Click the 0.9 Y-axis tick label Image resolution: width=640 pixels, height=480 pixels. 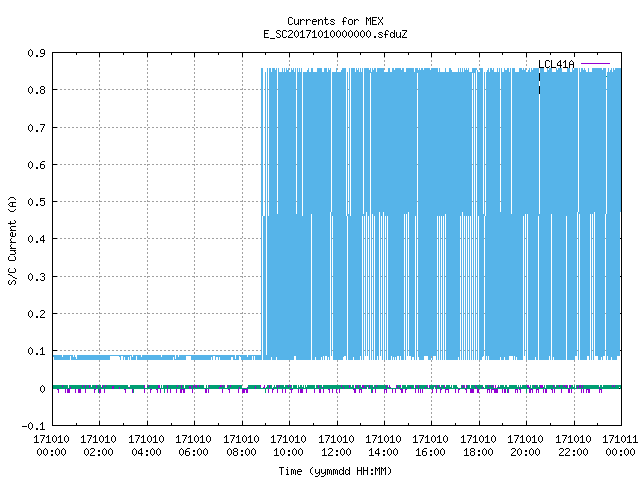36,53
